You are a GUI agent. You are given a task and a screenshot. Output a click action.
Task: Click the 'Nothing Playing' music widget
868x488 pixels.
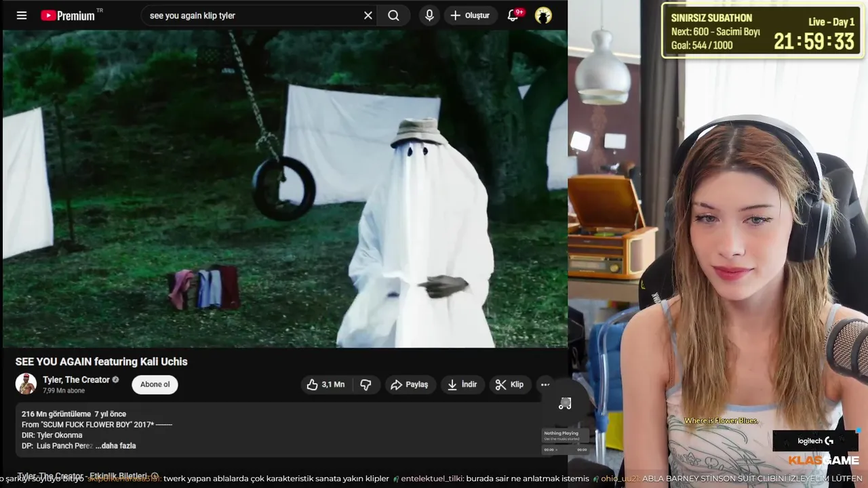[565, 441]
